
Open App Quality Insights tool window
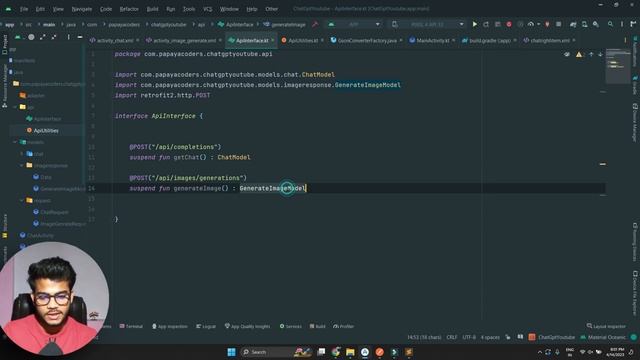click(x=247, y=326)
